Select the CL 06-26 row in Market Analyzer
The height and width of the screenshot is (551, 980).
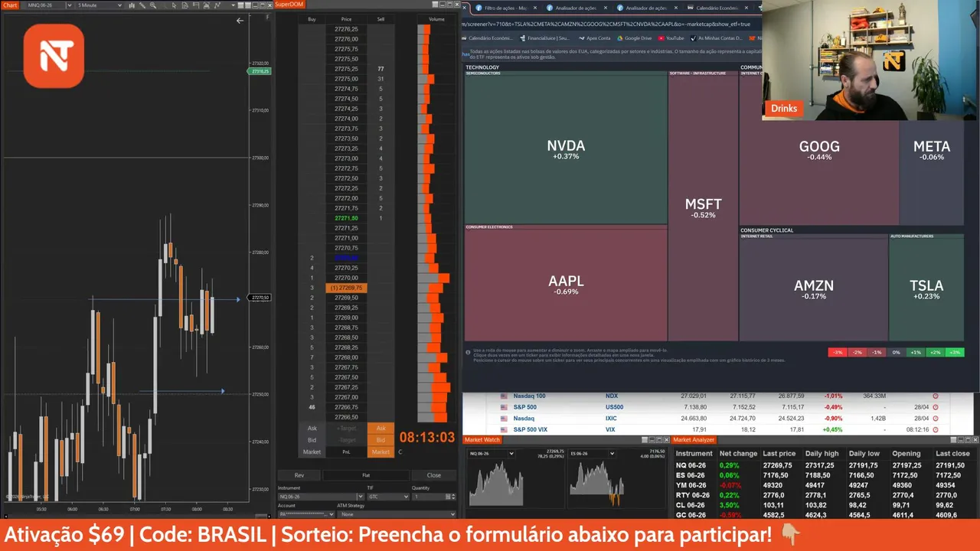pos(824,505)
